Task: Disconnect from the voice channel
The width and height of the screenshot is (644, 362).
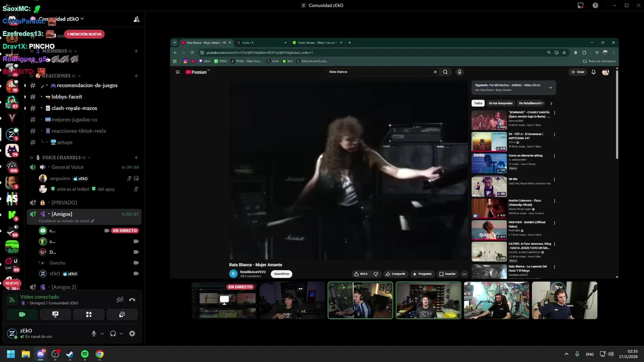Action: [132, 300]
